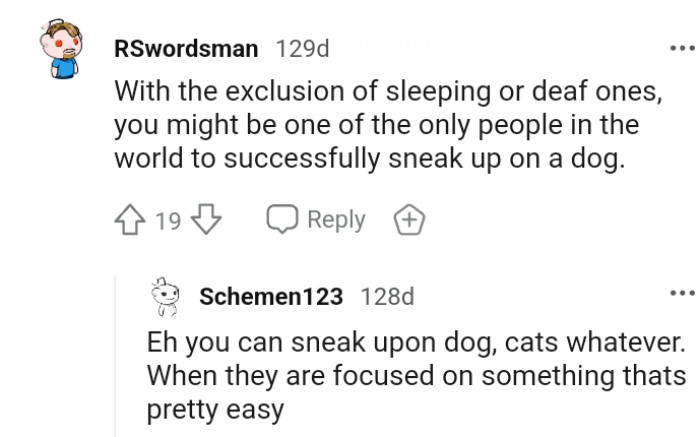The height and width of the screenshot is (437, 700).
Task: Click the 129d timestamp
Action: (302, 48)
